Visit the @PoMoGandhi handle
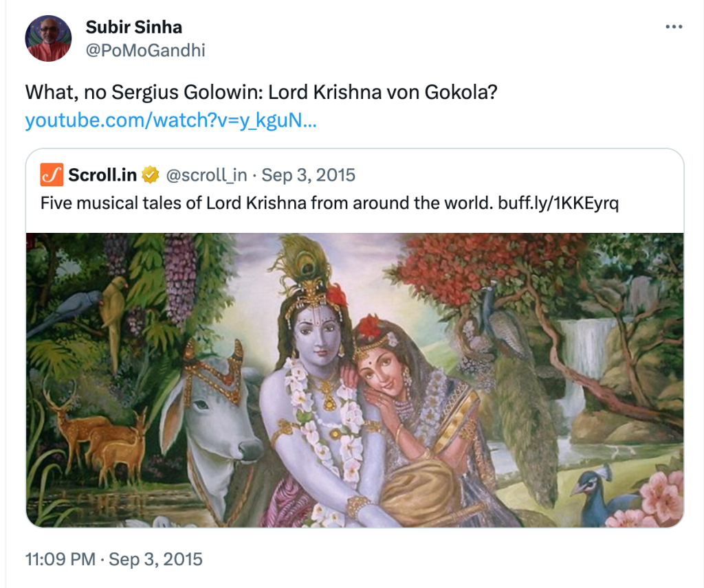704x588 pixels. (x=145, y=50)
